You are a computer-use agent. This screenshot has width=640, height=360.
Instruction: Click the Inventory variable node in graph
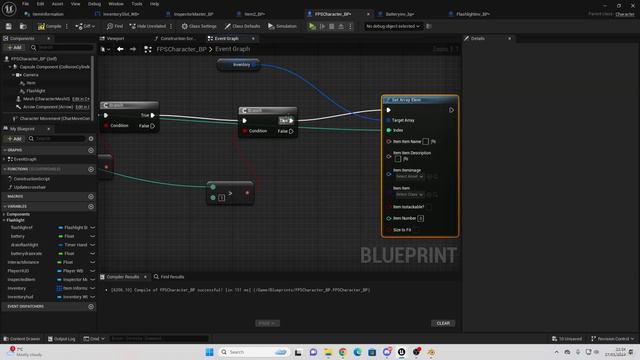click(239, 64)
